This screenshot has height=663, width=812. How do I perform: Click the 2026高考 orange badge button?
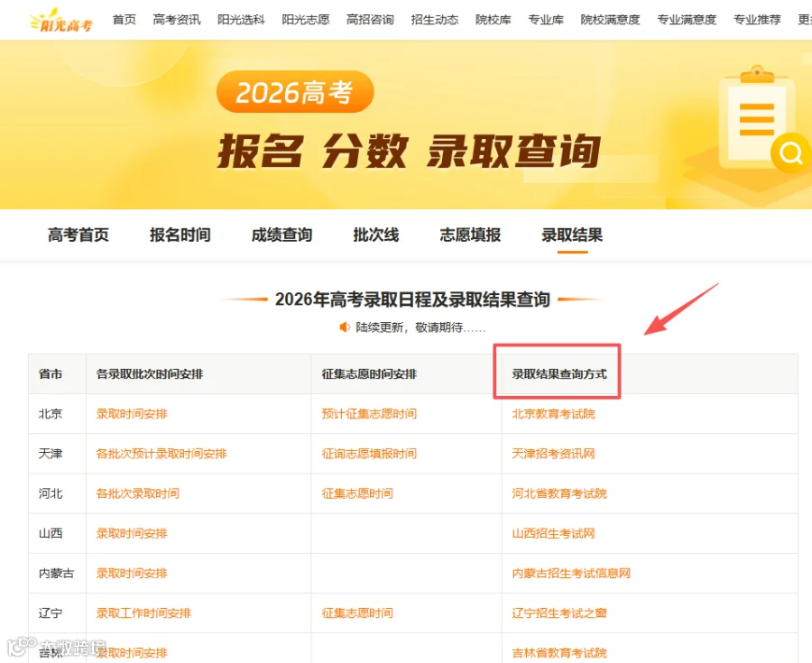point(295,92)
